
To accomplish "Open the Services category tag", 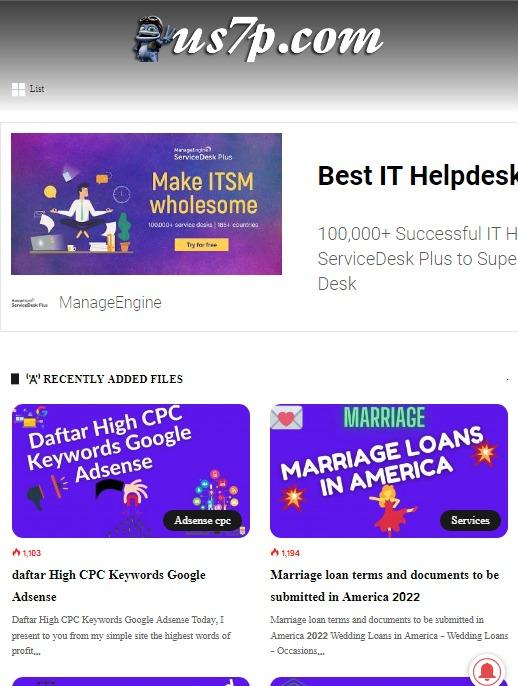I will (470, 520).
